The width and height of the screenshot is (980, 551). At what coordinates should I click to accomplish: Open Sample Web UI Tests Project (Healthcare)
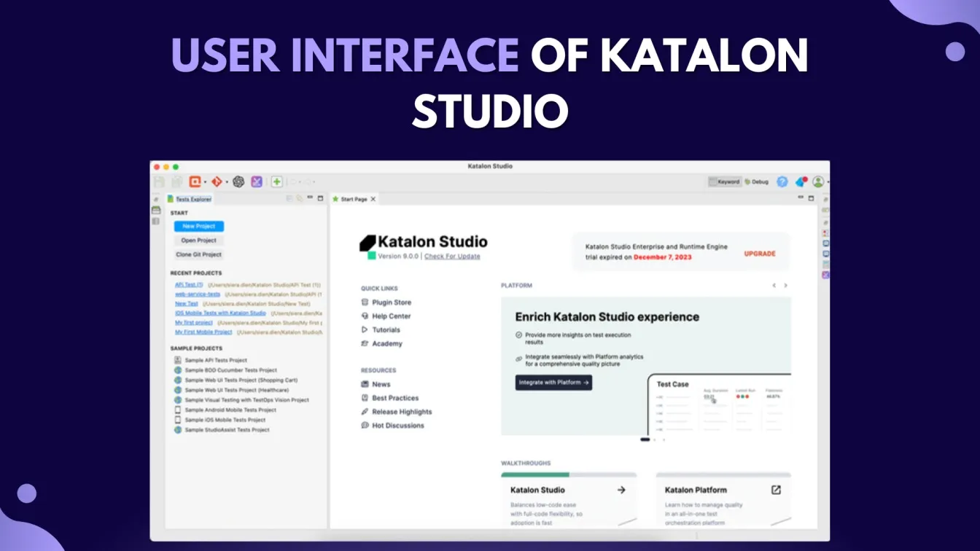pyautogui.click(x=232, y=390)
